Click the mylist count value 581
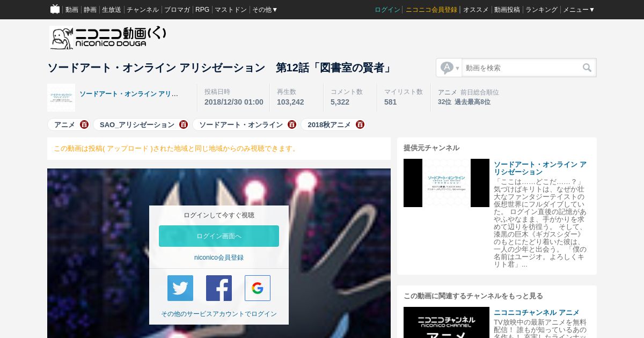The width and height of the screenshot is (644, 338). (391, 102)
